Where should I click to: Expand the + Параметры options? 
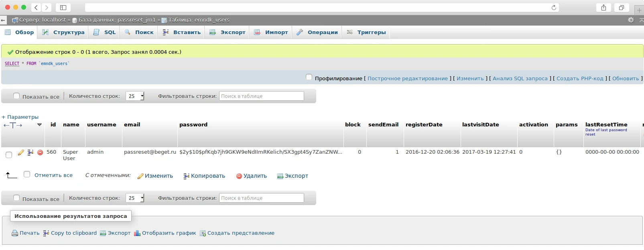coord(20,117)
